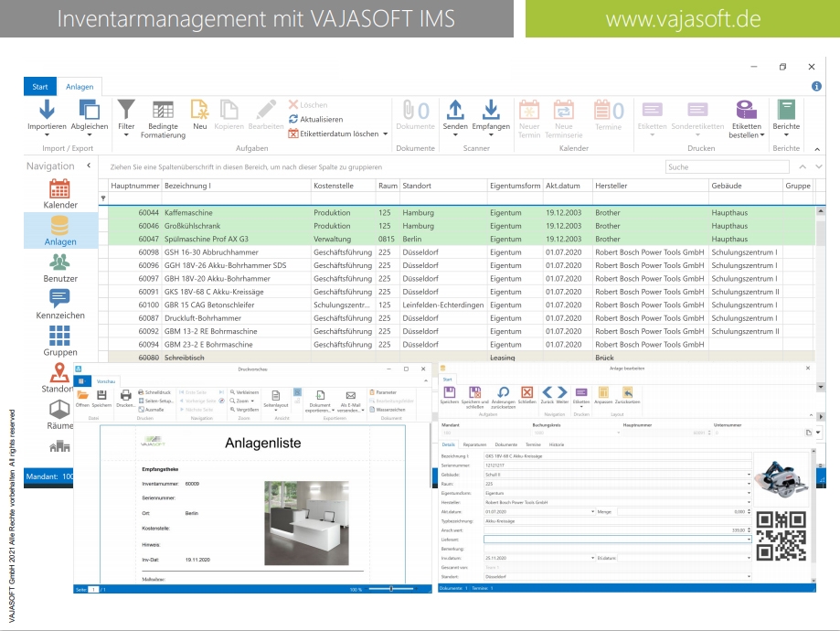Click the Seriennummer field in Anlage bearbeiten
Image resolution: width=840 pixels, height=631 pixels.
[x=617, y=465]
